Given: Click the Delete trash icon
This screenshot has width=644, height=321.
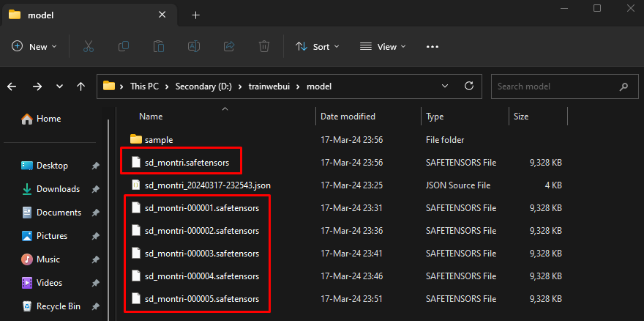Looking at the screenshot, I should point(264,46).
